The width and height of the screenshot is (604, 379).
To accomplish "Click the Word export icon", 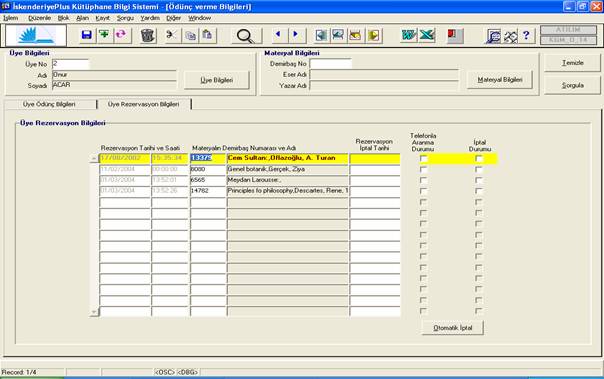I will click(x=409, y=35).
